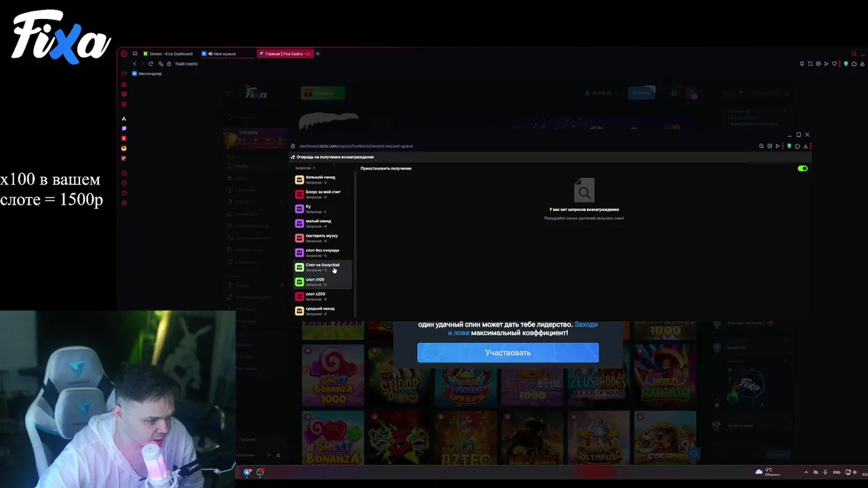The height and width of the screenshot is (488, 868).
Task: Open Twitch icon in Opera sidebar
Action: point(124,129)
